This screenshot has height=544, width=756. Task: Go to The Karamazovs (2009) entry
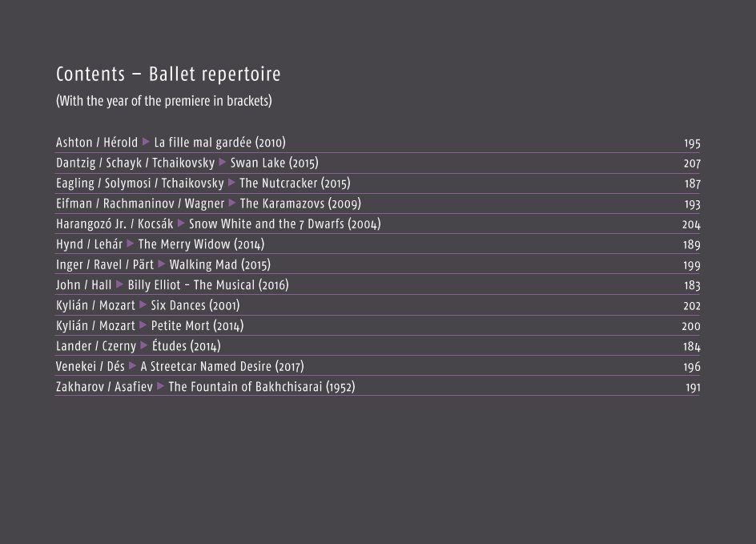(x=377, y=203)
